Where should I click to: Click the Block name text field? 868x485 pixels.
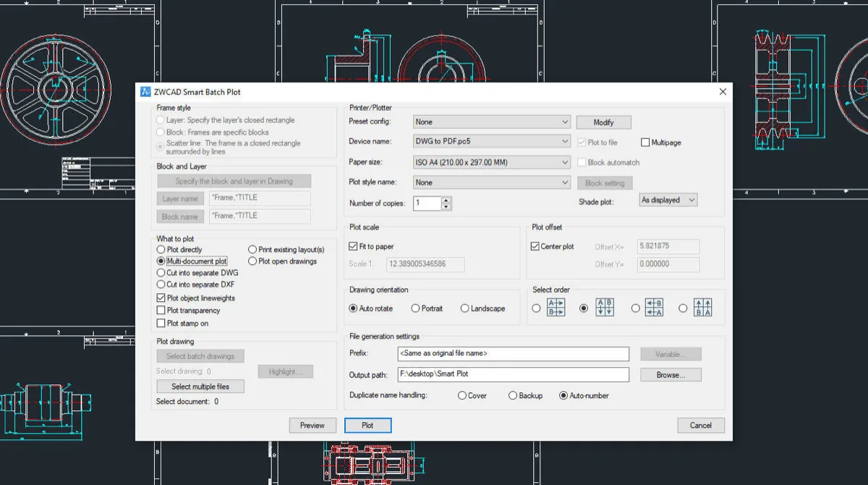pyautogui.click(x=260, y=216)
